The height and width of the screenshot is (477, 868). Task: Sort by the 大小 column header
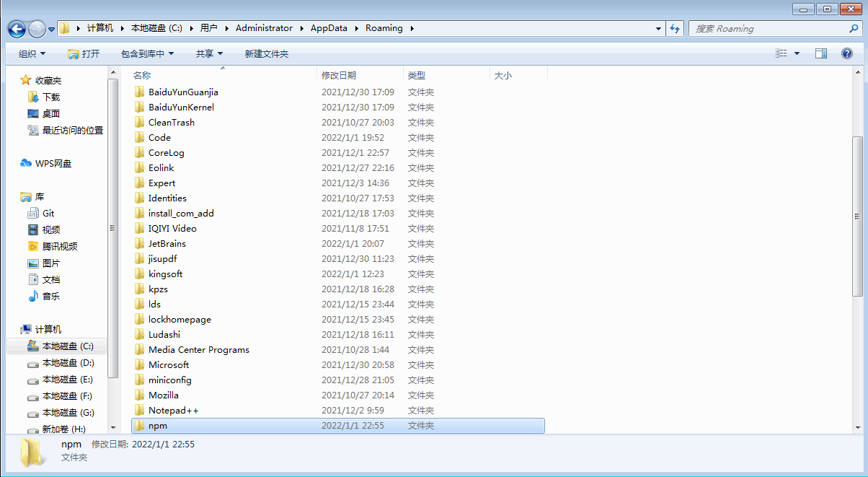click(x=518, y=75)
